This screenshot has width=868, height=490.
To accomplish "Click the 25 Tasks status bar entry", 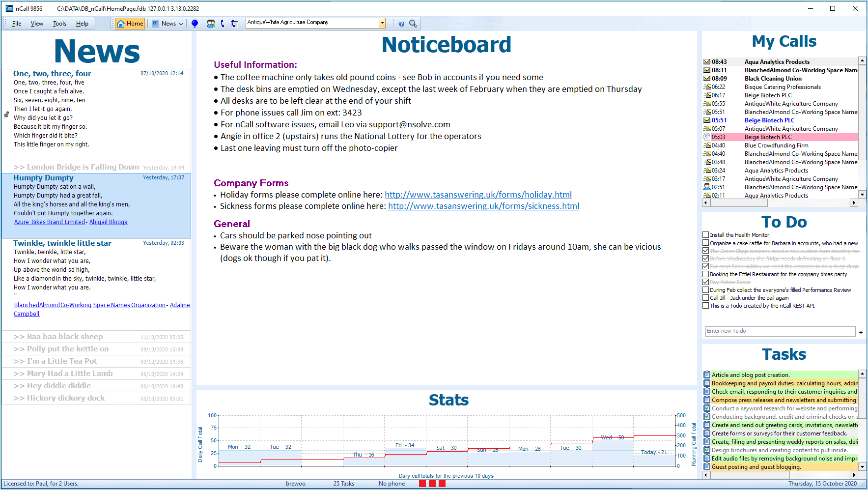I will pos(344,484).
